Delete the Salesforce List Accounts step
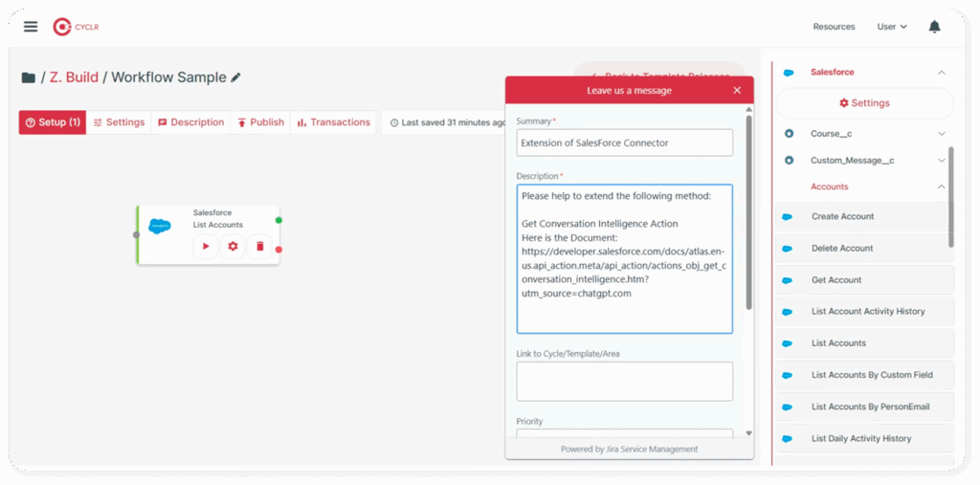Screen dimensions: 980x485 tap(259, 247)
